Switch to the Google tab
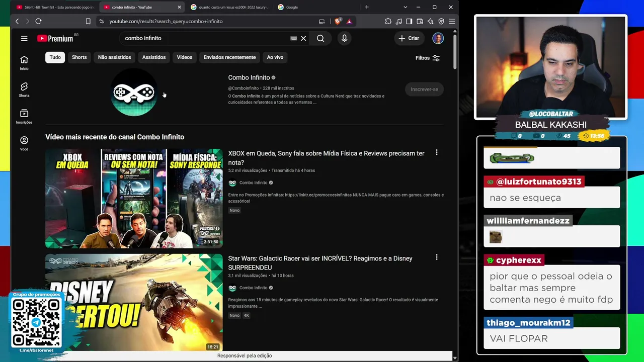644x362 pixels. coord(316,7)
